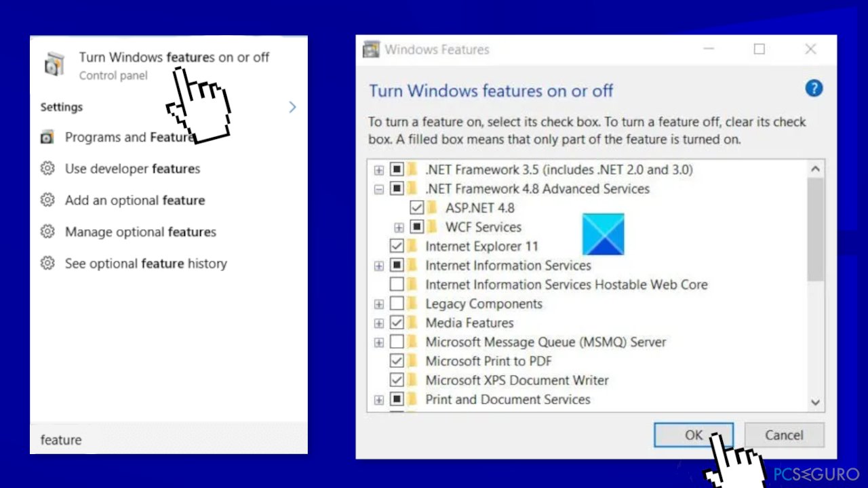868x488 pixels.
Task: Open Programs and Features
Action: point(129,138)
